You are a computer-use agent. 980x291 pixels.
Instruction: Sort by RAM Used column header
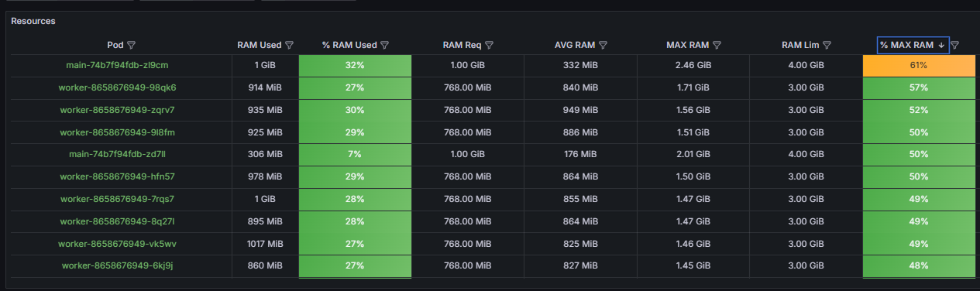260,46
